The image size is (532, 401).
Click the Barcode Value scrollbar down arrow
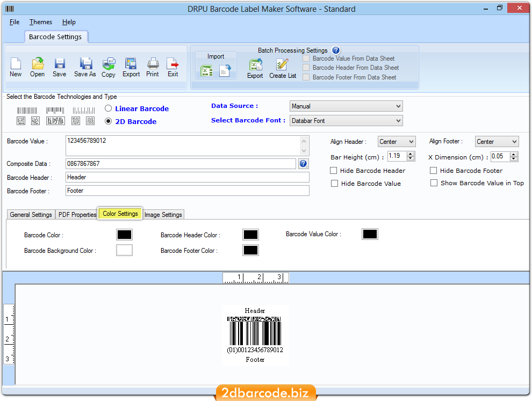304,151
